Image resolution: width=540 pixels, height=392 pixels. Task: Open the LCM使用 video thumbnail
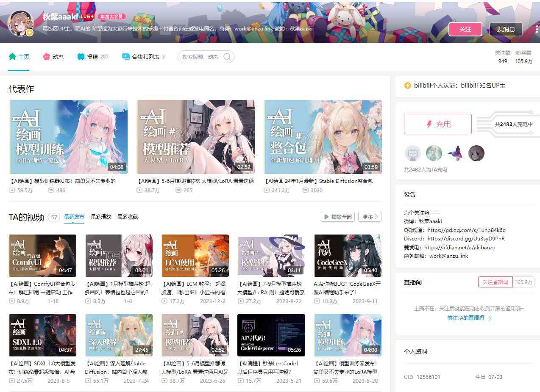[195, 256]
